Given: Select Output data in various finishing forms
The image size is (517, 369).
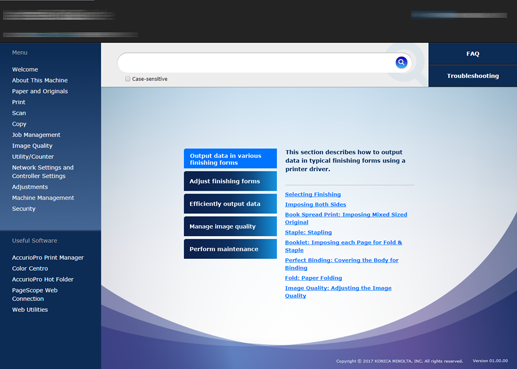Looking at the screenshot, I should pos(230,159).
